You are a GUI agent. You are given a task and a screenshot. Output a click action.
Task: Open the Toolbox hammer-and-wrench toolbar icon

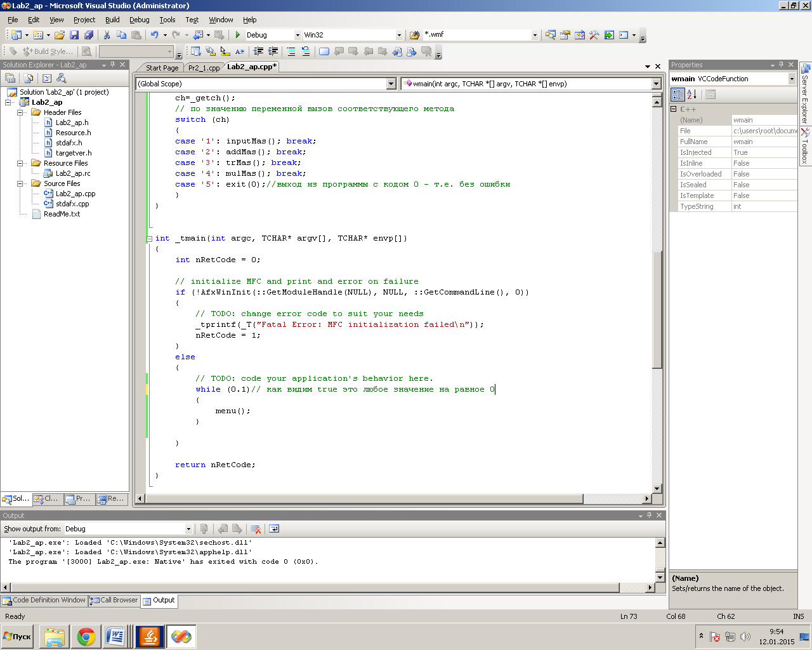(594, 35)
